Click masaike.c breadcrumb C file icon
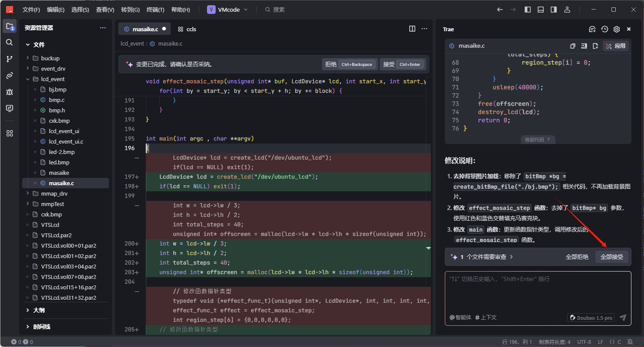Screen dimensions: 644x347 (152, 44)
